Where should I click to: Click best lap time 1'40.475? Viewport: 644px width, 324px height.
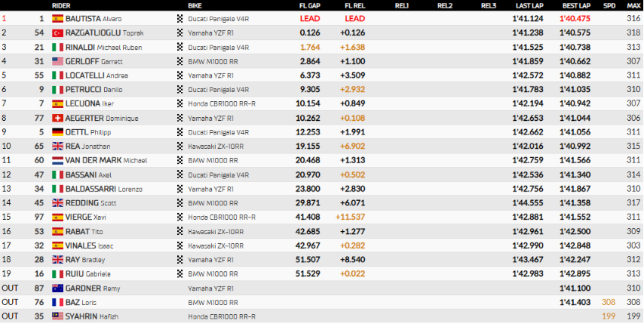coord(575,19)
